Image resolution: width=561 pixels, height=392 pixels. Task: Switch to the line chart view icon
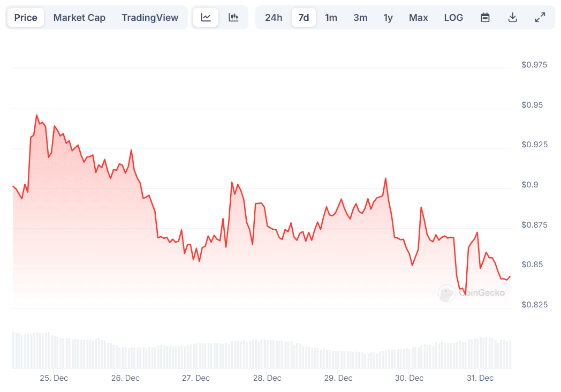click(x=206, y=17)
